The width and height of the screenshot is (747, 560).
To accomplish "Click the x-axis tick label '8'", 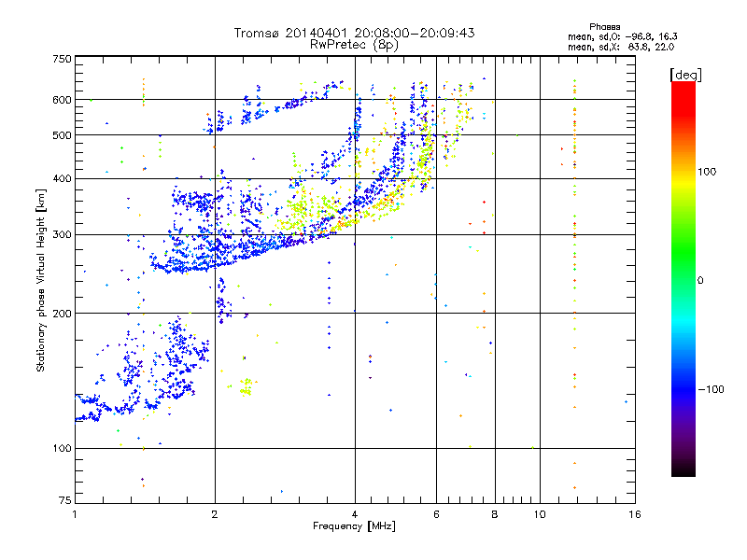I will pos(495,514).
